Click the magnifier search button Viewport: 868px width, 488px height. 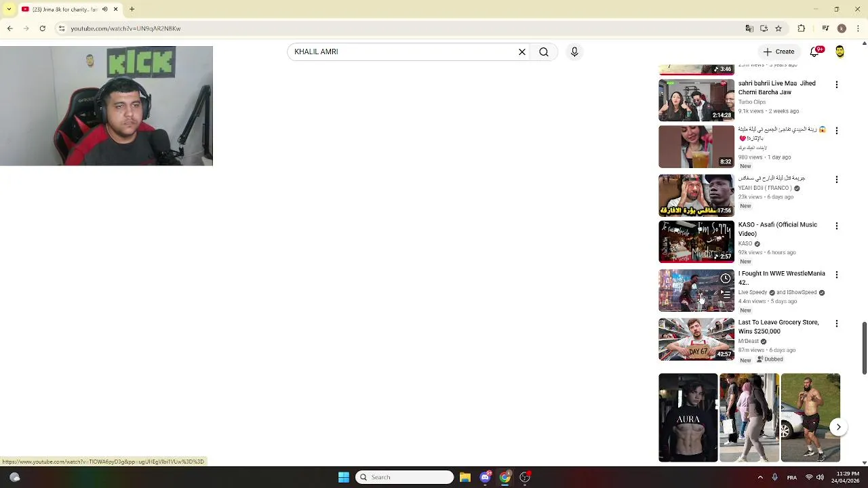coord(544,52)
